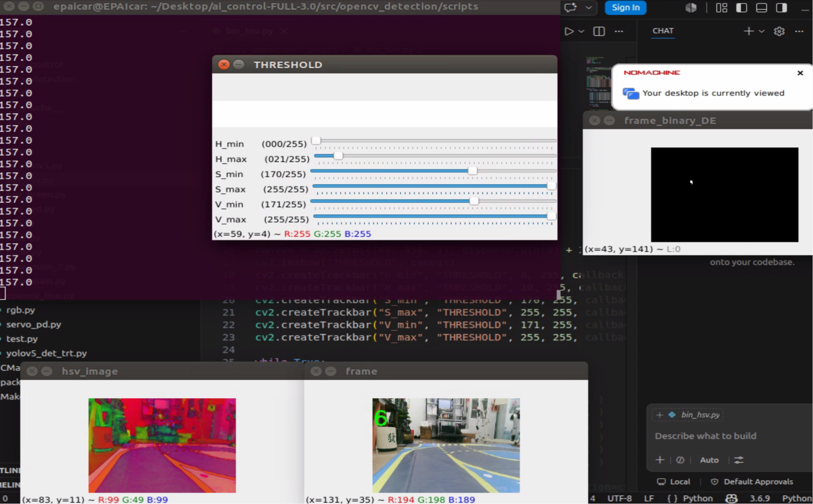This screenshot has width=813, height=504.
Task: Toggle the primary side bar visibility
Action: 742,8
